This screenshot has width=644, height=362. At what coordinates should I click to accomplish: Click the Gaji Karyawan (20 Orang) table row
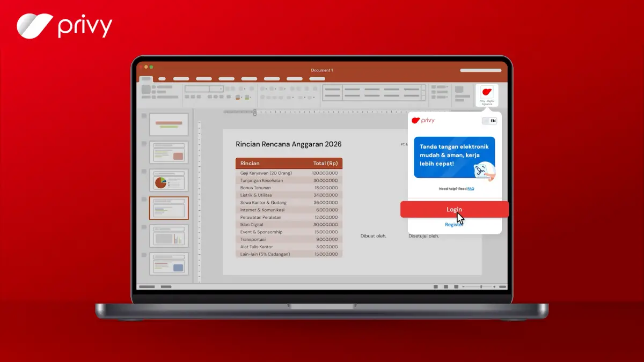tap(288, 173)
